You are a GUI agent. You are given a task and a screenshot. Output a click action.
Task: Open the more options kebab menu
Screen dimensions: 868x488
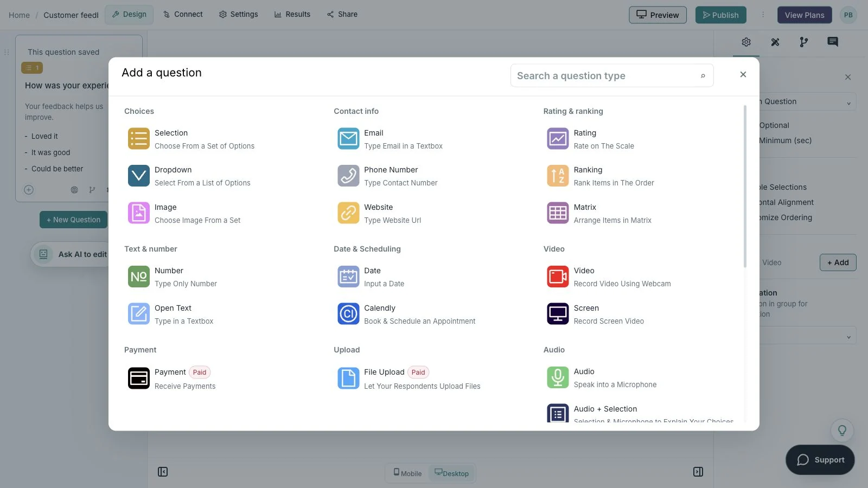(762, 15)
